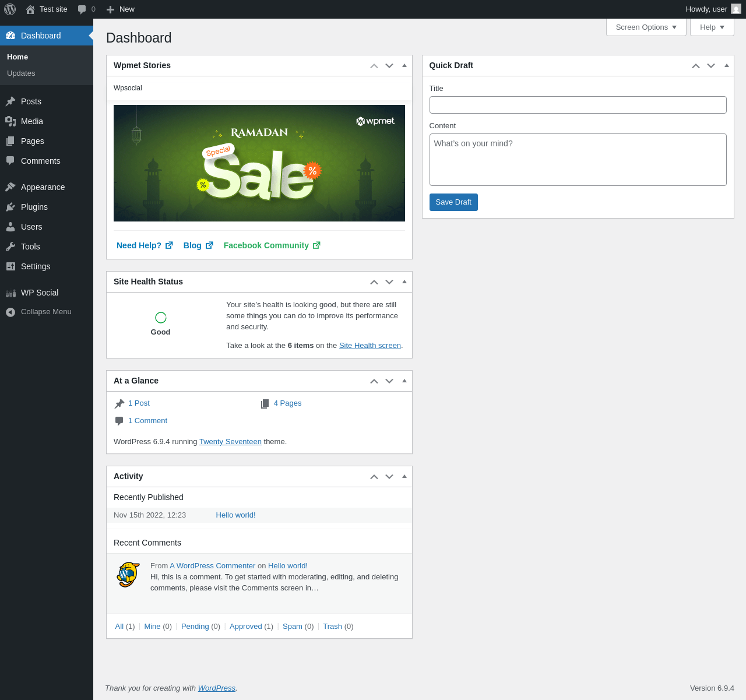Open the WP Social menu
The height and width of the screenshot is (700, 746).
[47, 293]
